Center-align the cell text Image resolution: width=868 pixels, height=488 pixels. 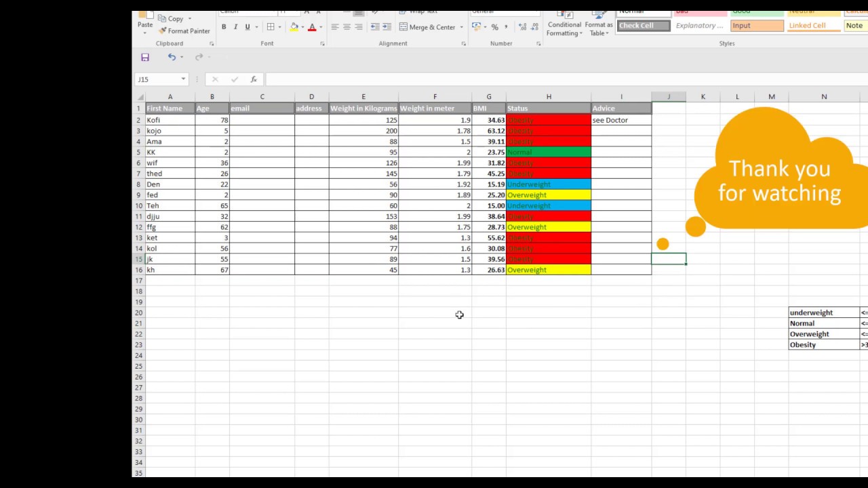click(347, 27)
